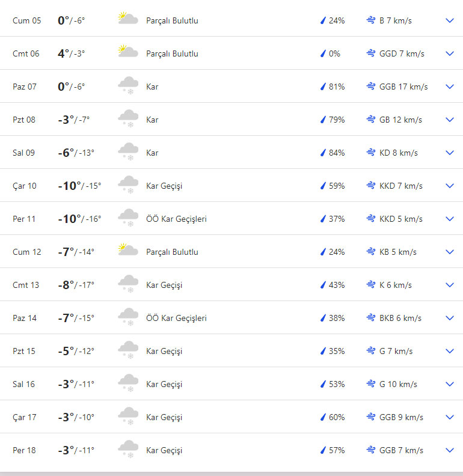This screenshot has width=463, height=476.
Task: Click the wind icon next to GGB 17 km/s
Action: pyautogui.click(x=371, y=87)
